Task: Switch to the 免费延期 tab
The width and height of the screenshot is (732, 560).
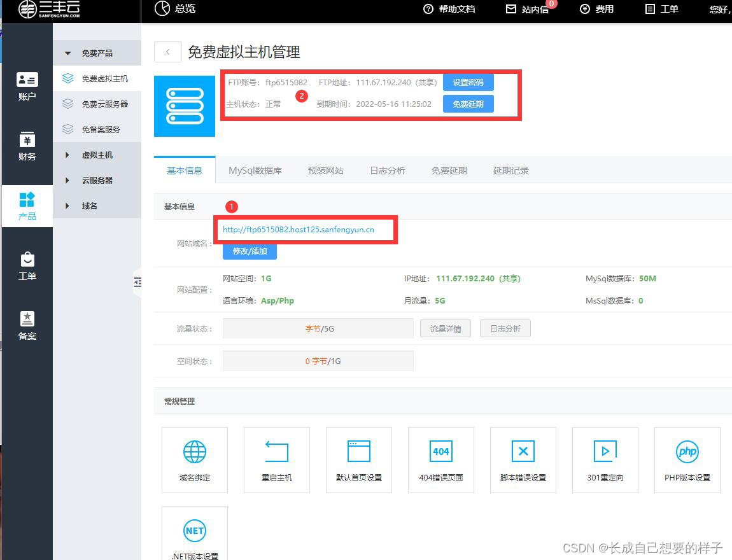Action: click(x=449, y=171)
